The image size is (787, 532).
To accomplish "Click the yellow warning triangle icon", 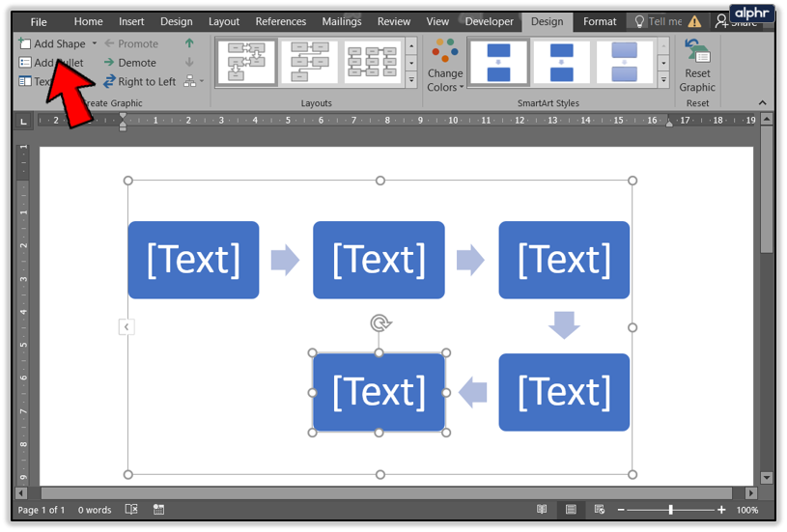I will pyautogui.click(x=694, y=21).
